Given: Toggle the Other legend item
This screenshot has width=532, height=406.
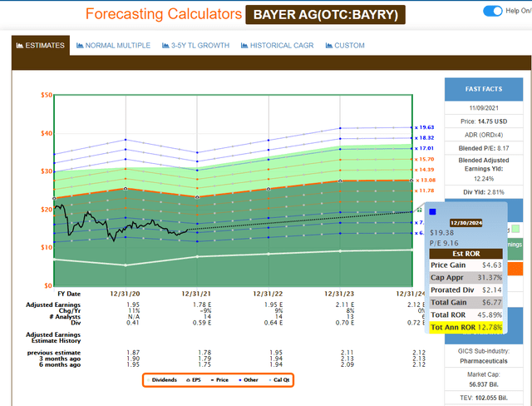Looking at the screenshot, I should tap(249, 380).
